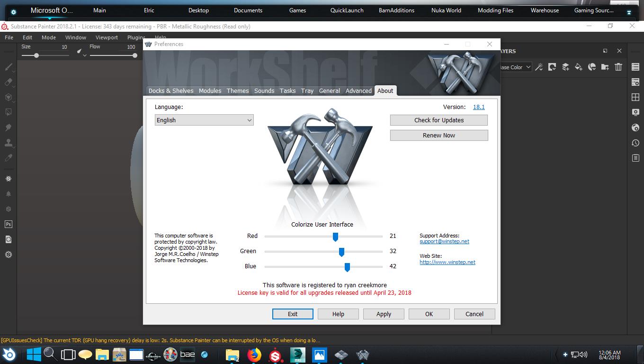644x364 pixels.
Task: Click the Photoshop export icon
Action: coord(8,224)
